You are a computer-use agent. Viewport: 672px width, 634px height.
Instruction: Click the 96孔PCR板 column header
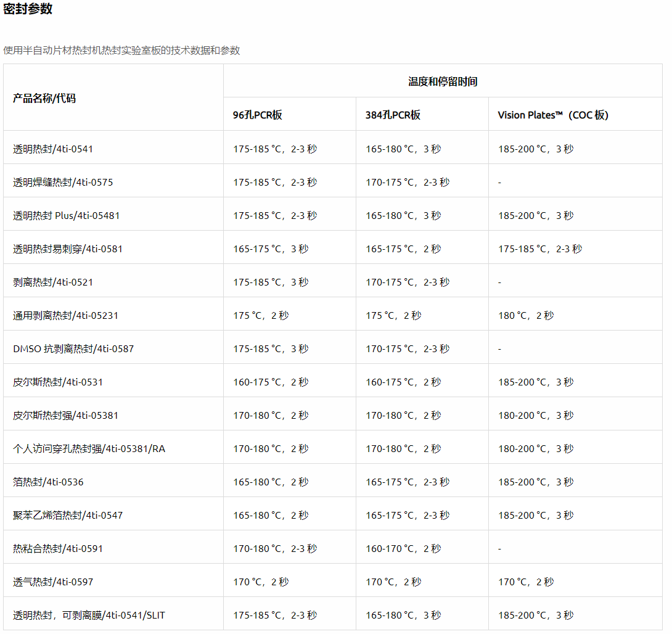tap(257, 115)
